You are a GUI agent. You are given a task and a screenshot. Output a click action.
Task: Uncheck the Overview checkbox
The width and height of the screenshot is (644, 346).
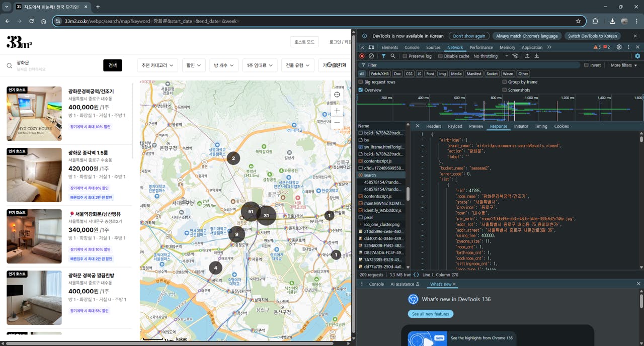tap(361, 90)
